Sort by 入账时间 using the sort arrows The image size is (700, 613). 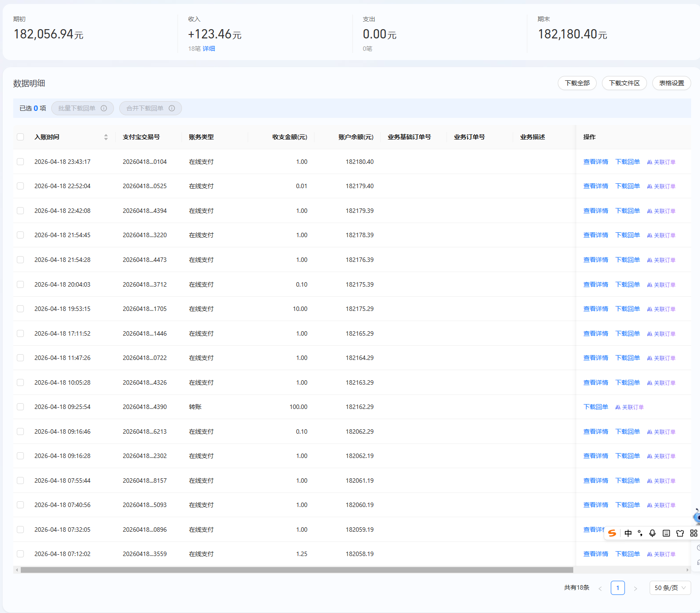click(x=106, y=137)
